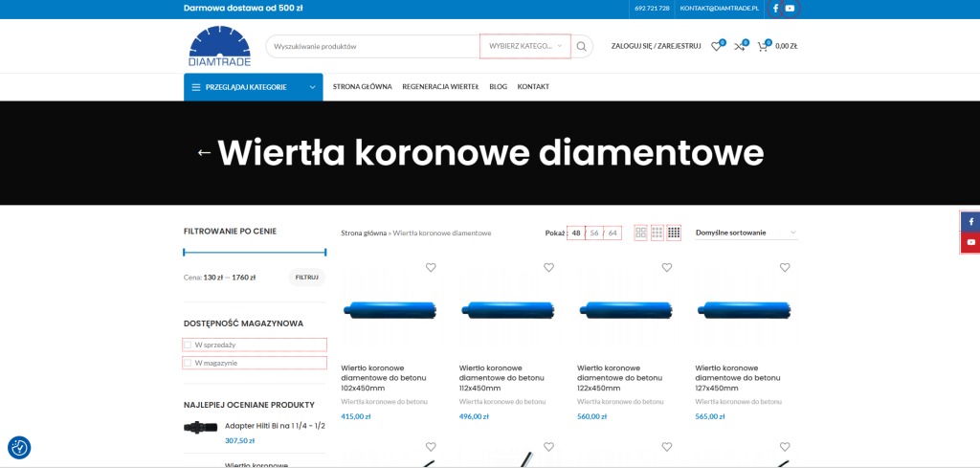The image size is (980, 468).
Task: Show 48 products per page
Action: click(576, 234)
